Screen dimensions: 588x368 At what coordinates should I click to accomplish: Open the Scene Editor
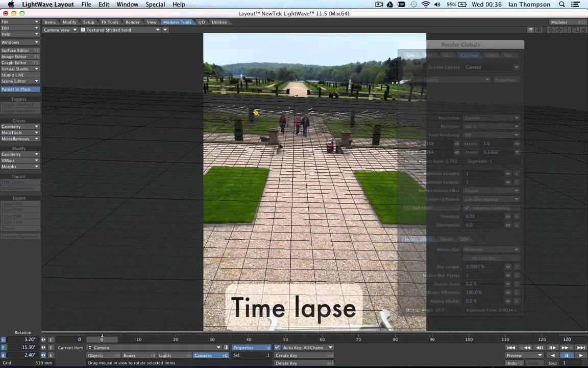point(20,81)
